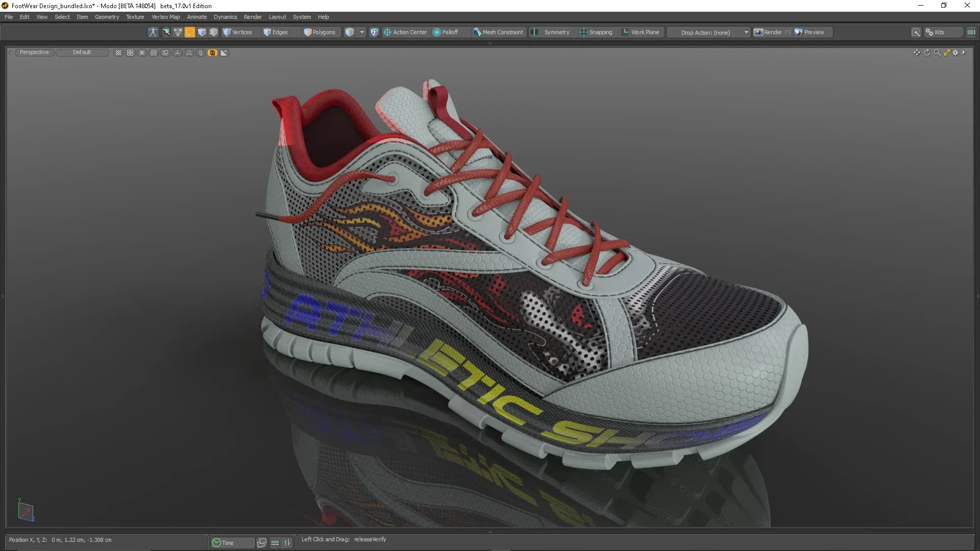980x551 pixels.
Task: Click the shield select-through icon
Action: click(374, 32)
